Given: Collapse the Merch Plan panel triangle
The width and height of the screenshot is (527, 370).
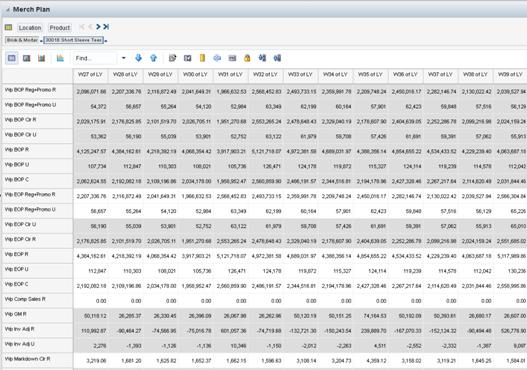Looking at the screenshot, I should (7, 10).
